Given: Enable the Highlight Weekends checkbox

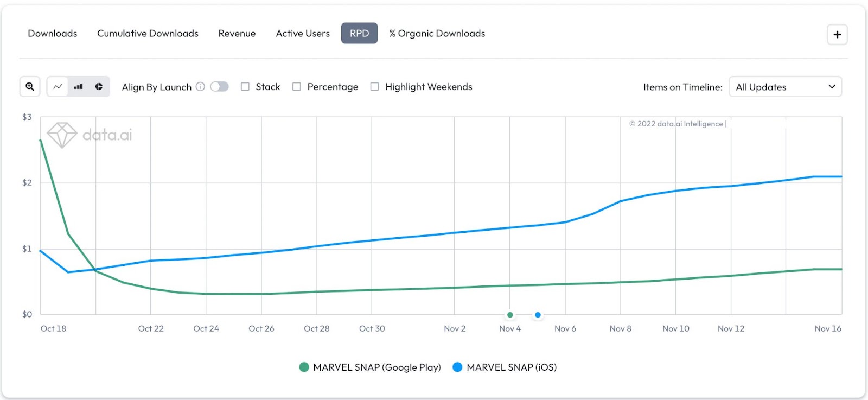Looking at the screenshot, I should [x=374, y=87].
